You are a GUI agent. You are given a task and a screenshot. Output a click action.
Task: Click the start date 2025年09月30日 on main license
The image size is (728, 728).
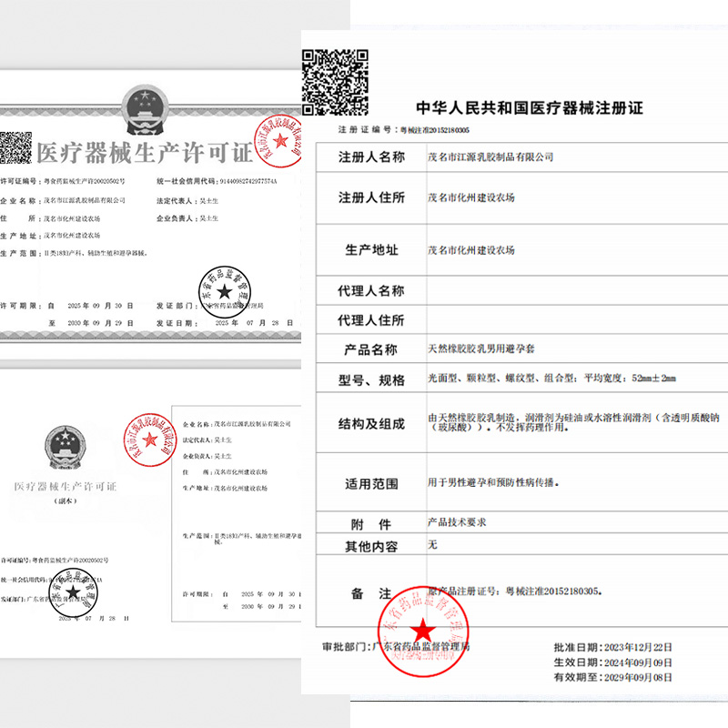100,306
